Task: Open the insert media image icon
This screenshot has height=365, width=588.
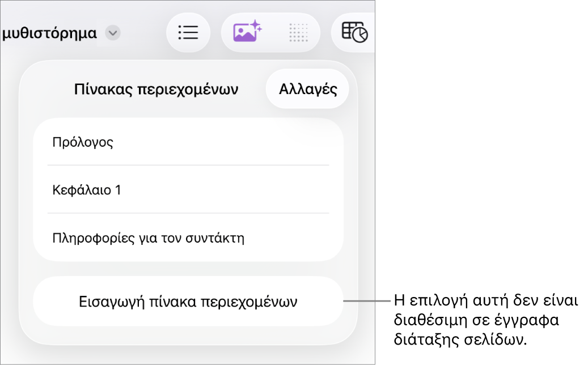Action: point(247,31)
